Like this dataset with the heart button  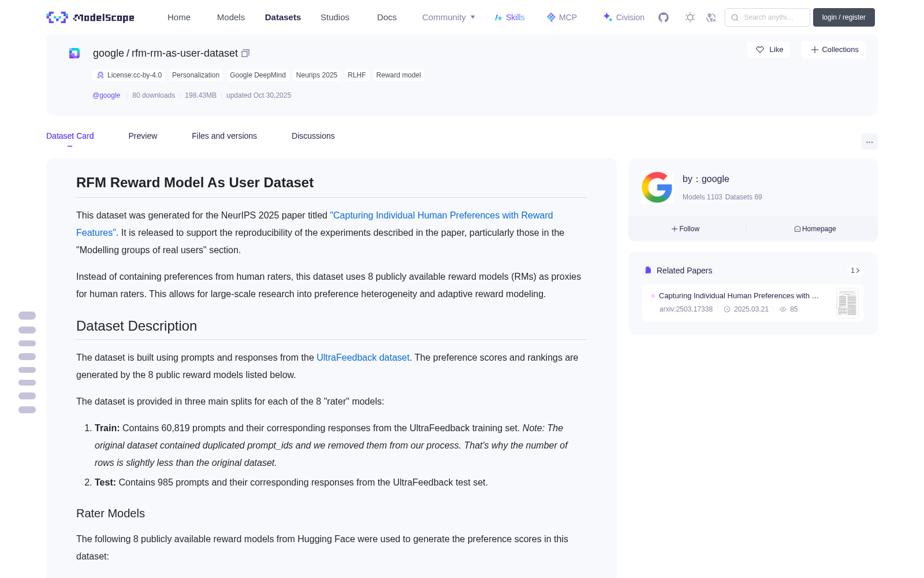click(x=769, y=50)
